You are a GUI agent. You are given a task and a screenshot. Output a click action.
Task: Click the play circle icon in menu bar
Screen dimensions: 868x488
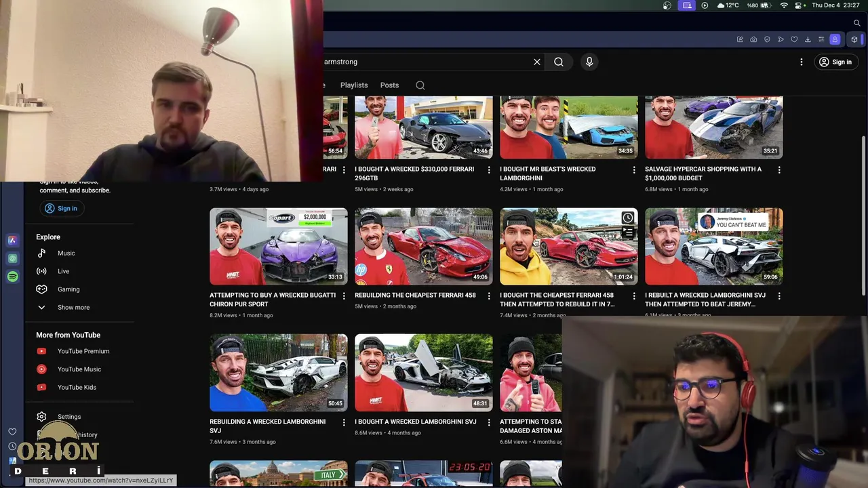[x=705, y=5]
